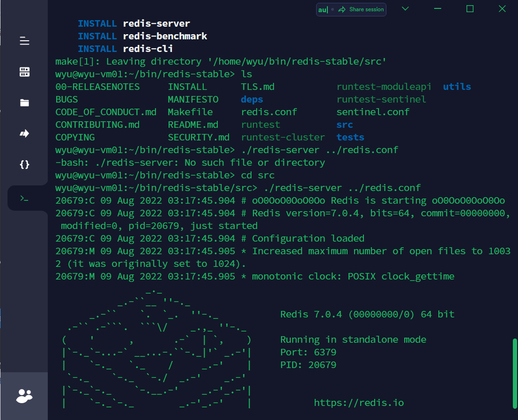Click 'INSTALL redis-benchmark' line
The image size is (518, 420).
click(x=142, y=36)
